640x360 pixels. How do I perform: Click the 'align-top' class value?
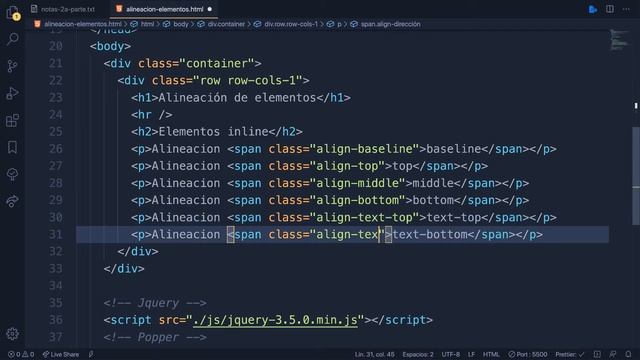click(x=347, y=166)
